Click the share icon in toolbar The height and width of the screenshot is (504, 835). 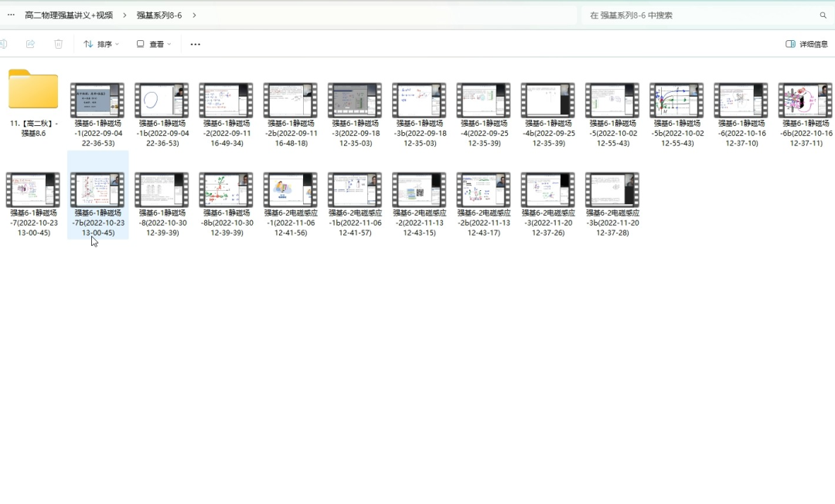[31, 44]
